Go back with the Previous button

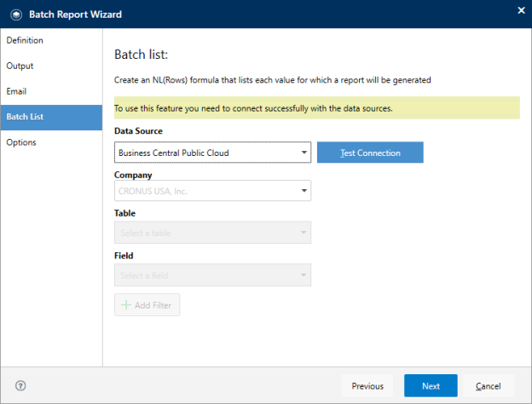pyautogui.click(x=367, y=386)
